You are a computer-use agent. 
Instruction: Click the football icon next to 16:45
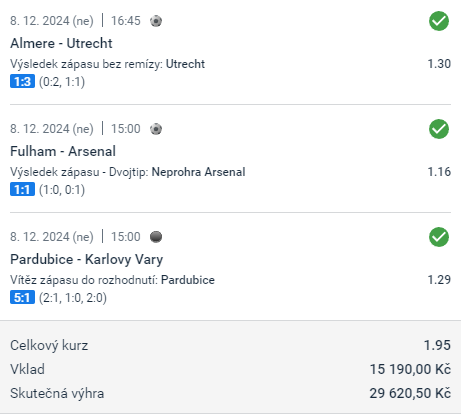(x=156, y=21)
